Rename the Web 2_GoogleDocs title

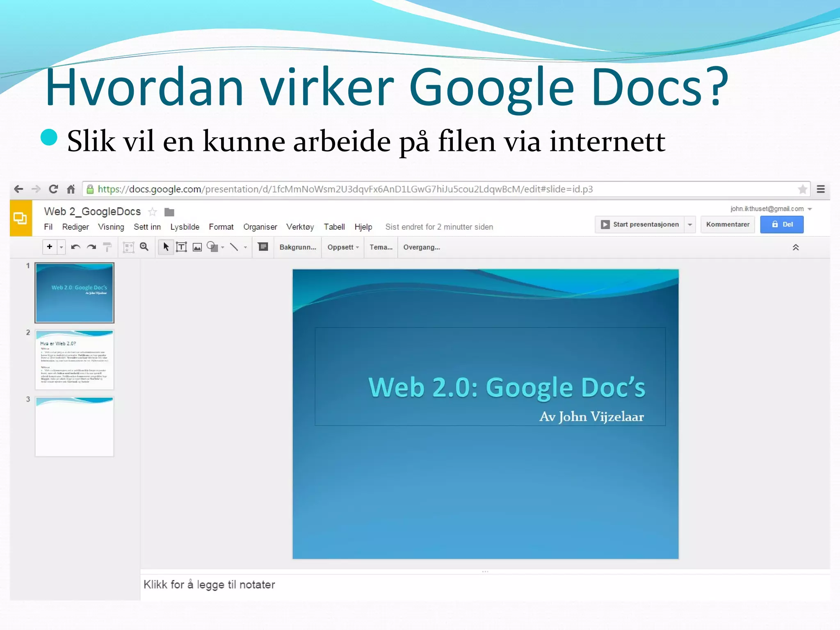[92, 212]
